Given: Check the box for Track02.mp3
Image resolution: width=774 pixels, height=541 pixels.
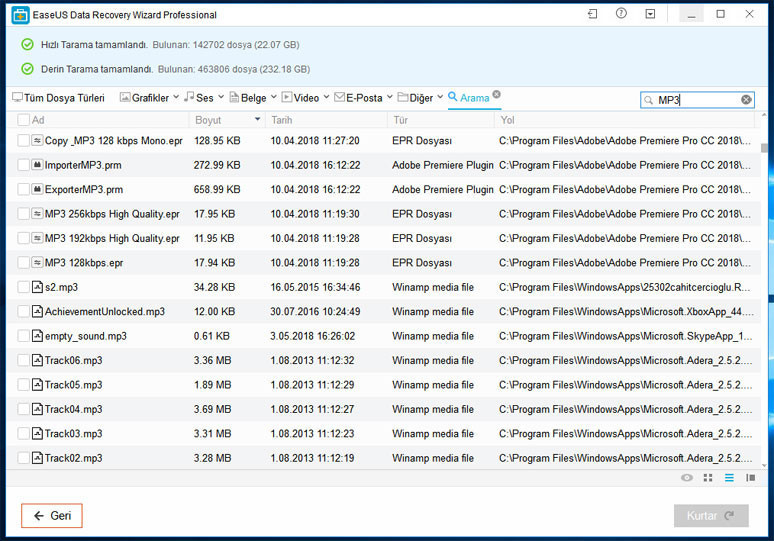Looking at the screenshot, I should click(23, 458).
